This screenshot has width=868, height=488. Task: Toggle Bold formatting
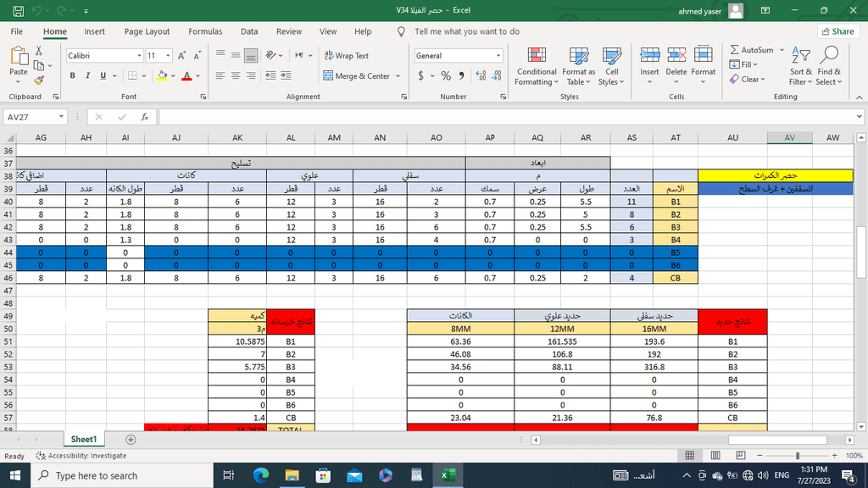pyautogui.click(x=72, y=75)
